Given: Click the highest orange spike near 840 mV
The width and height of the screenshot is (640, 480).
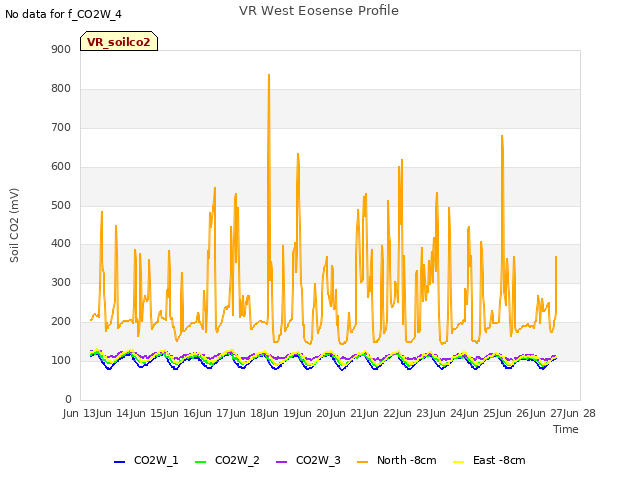Looking at the screenshot, I should 269,75.
